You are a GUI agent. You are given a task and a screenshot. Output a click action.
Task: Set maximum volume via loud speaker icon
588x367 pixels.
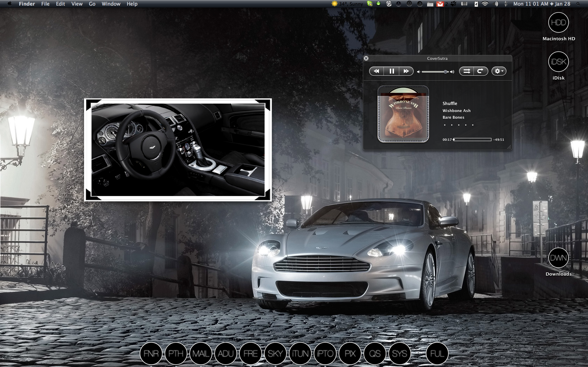point(452,72)
